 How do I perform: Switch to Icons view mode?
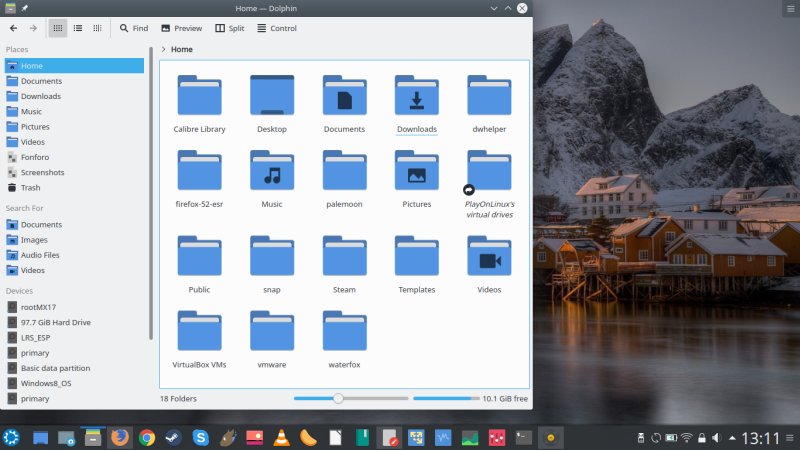point(58,28)
